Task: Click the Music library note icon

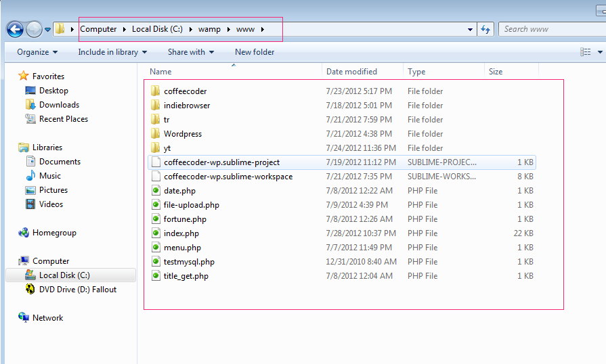Action: (30, 176)
